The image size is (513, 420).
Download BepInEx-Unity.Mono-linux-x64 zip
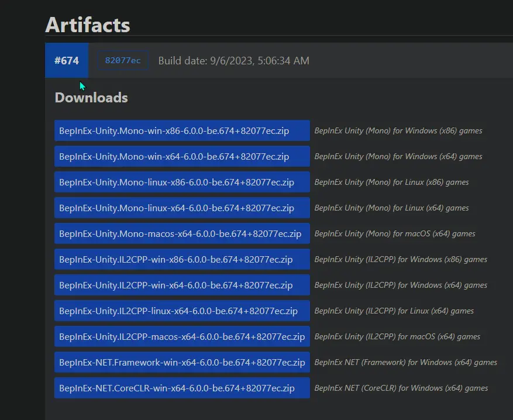182,208
